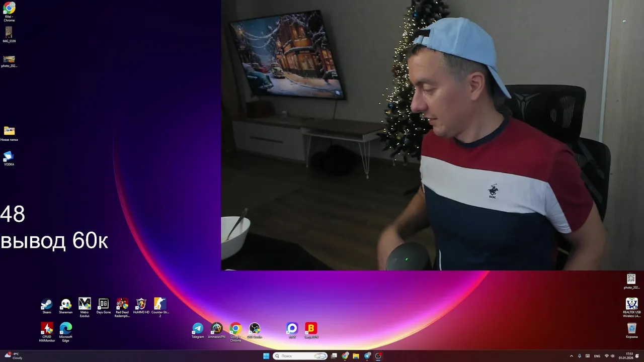This screenshot has height=362, width=644.
Task: Open the network status tray icon
Action: pos(606,356)
